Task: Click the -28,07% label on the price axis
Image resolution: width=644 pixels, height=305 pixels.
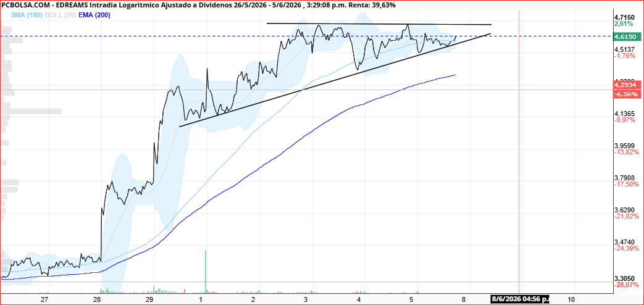Action: pyautogui.click(x=626, y=285)
